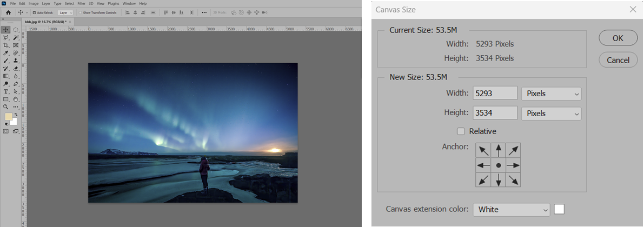The width and height of the screenshot is (644, 227).
Task: Select the Gradient tool
Action: pos(6,76)
